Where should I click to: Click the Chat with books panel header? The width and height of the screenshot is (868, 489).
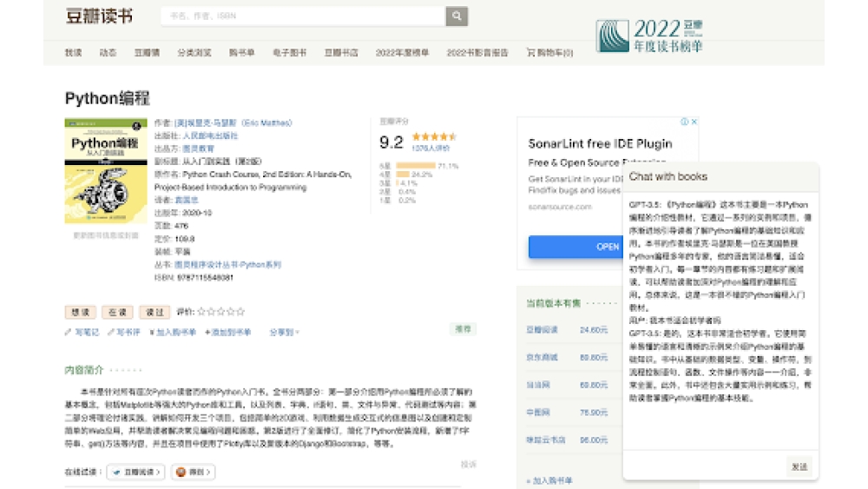tap(720, 176)
